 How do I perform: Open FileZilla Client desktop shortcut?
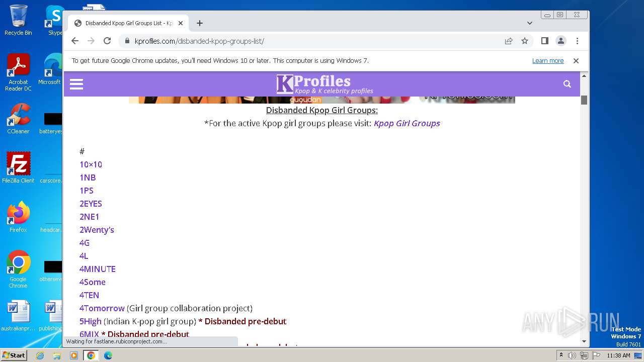point(18,167)
